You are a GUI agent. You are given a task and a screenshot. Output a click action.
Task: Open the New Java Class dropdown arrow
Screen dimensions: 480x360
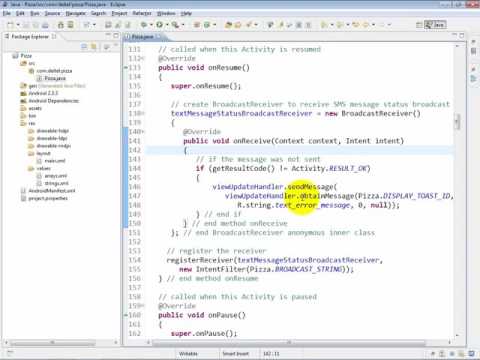(x=214, y=25)
